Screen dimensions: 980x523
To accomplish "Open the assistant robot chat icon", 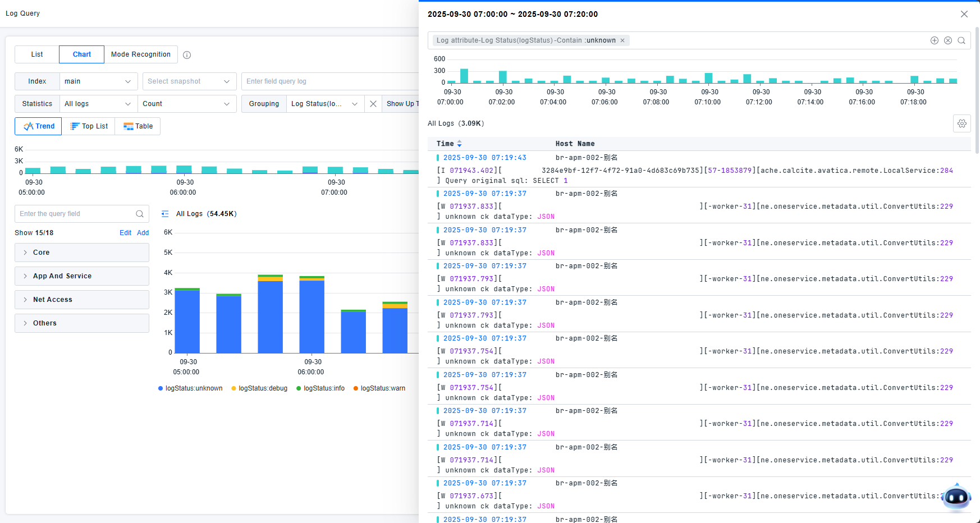I will [x=956, y=497].
